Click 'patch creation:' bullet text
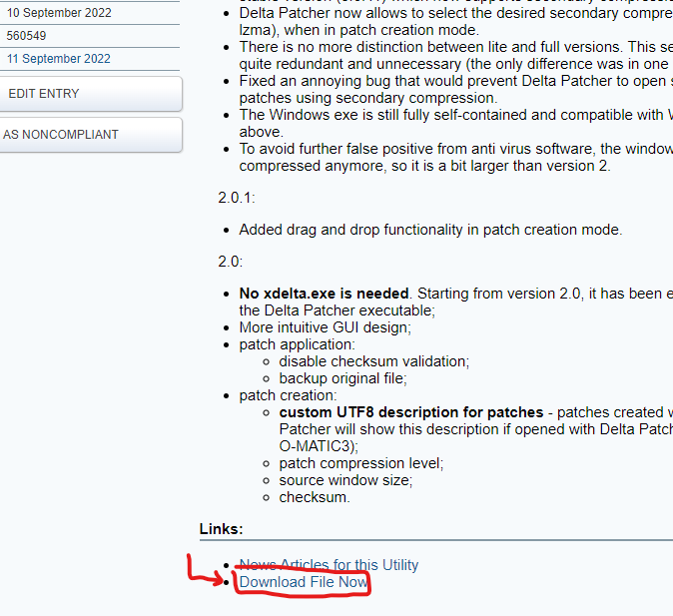Image resolution: width=673 pixels, height=616 pixels. [x=288, y=395]
